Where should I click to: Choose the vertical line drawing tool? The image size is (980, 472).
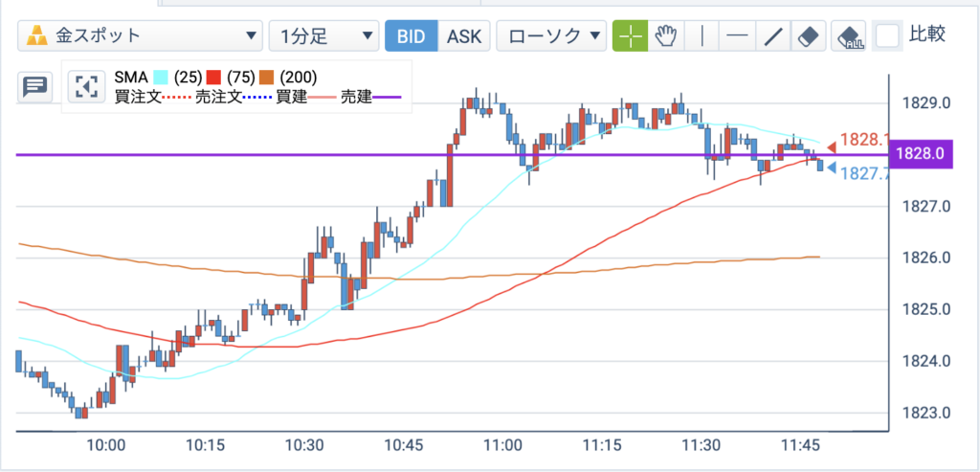[702, 36]
